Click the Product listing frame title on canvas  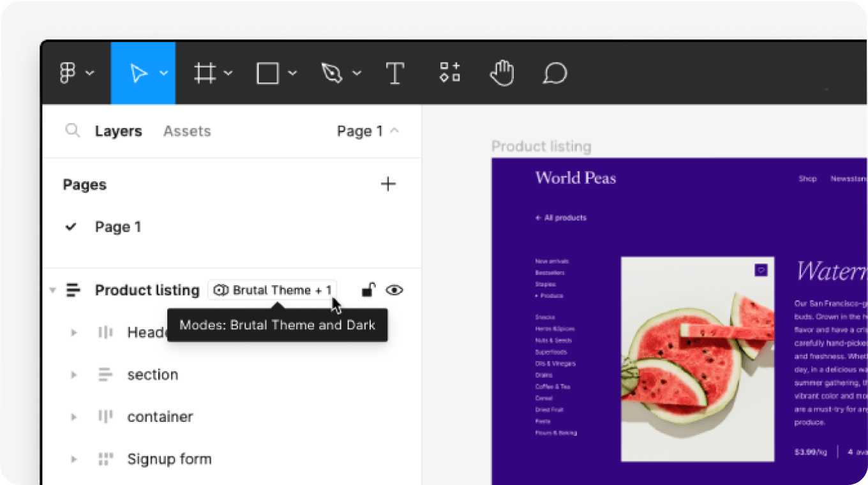click(x=541, y=147)
